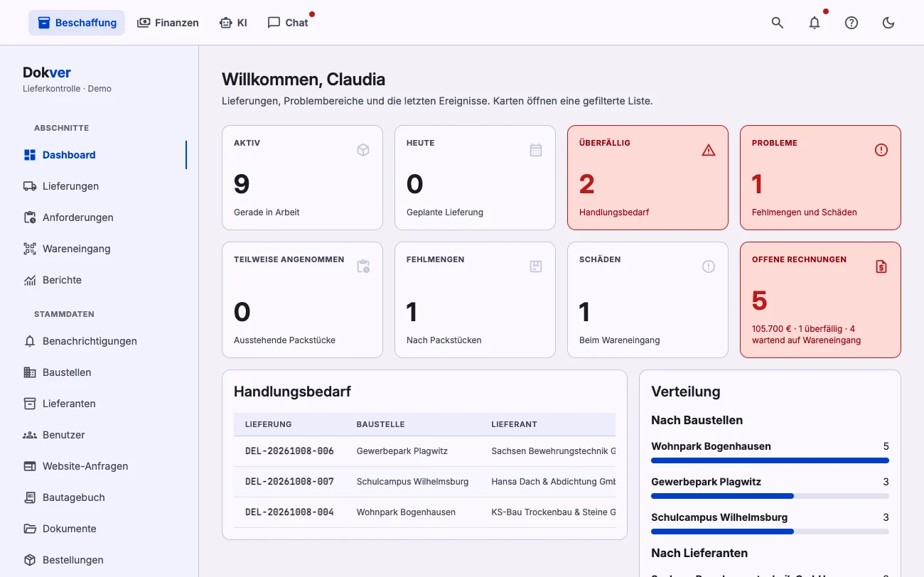Click the Dashboard grid icon in sidebar
Image resolution: width=924 pixels, height=577 pixels.
point(30,155)
